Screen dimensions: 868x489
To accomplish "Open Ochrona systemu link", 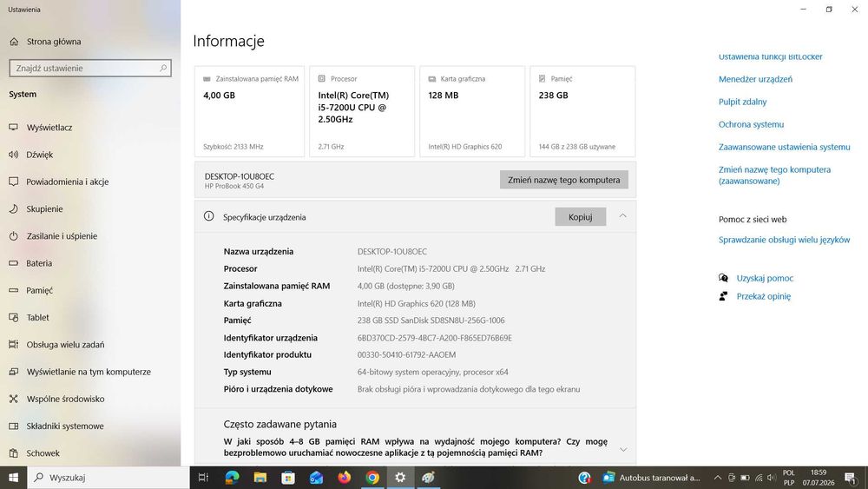I will pos(751,124).
